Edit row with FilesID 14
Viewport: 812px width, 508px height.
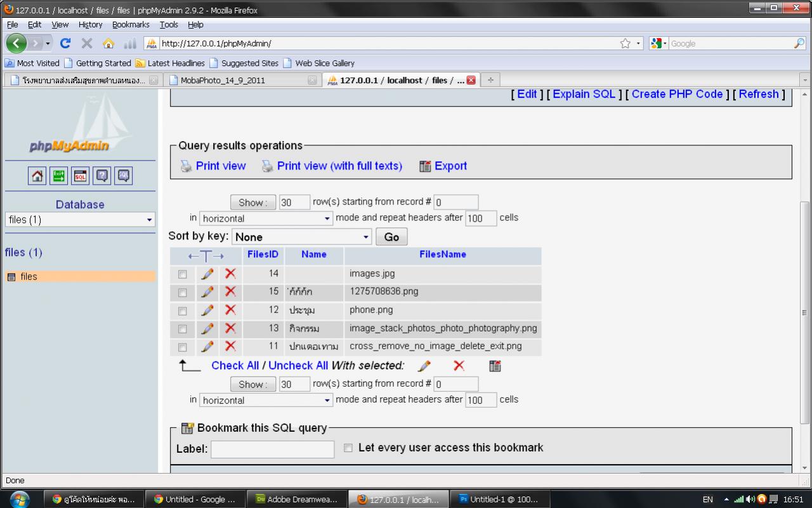tap(207, 274)
